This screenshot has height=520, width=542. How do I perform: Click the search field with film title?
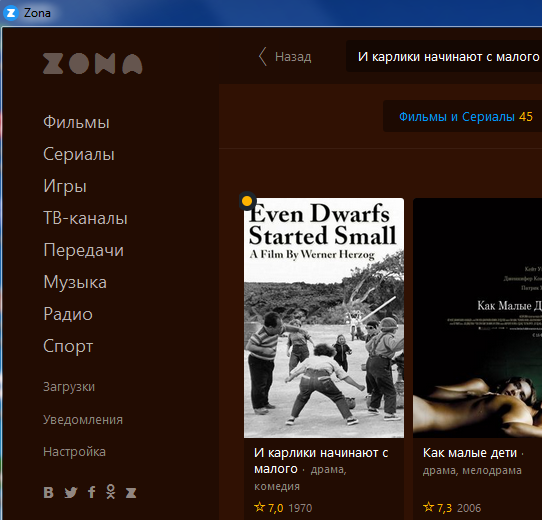(444, 56)
